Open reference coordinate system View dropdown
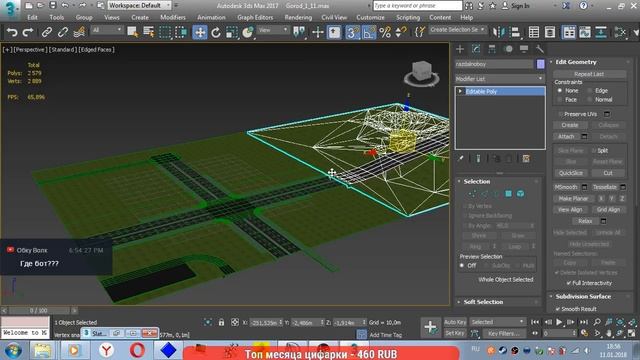This screenshot has width=640, height=360. 273,30
